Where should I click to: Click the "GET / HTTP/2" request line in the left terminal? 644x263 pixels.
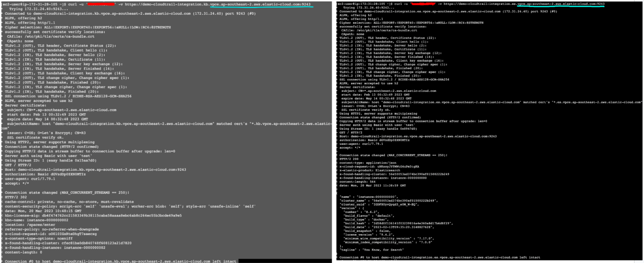click(18, 165)
